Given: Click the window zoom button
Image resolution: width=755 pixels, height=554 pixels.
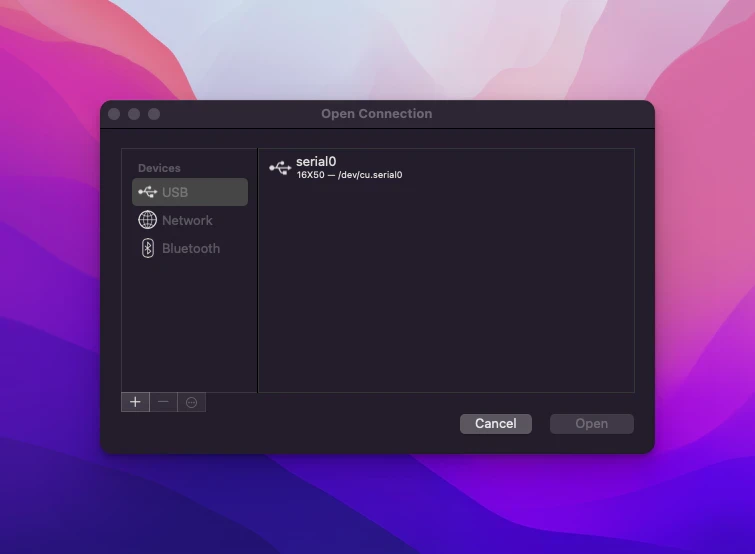Looking at the screenshot, I should click(154, 114).
